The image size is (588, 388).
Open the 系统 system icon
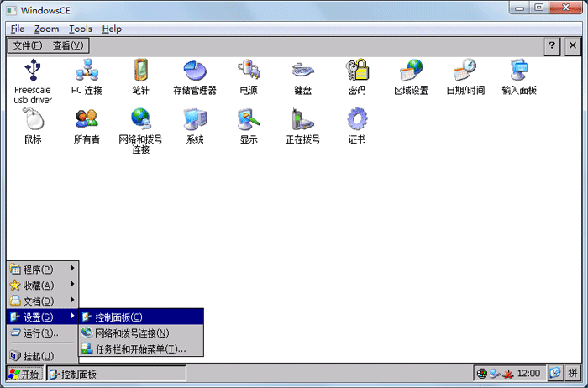pos(195,126)
